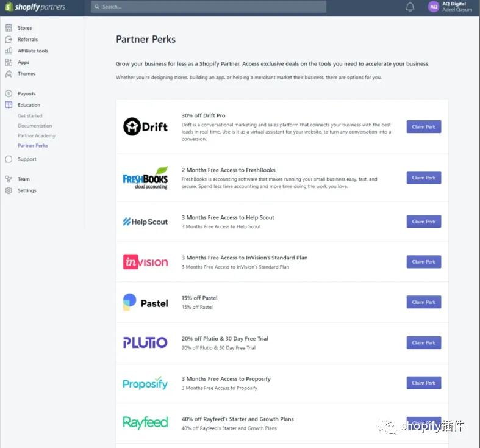Click the Stores sidebar icon
Screen dimensions: 480x448
pos(9,28)
